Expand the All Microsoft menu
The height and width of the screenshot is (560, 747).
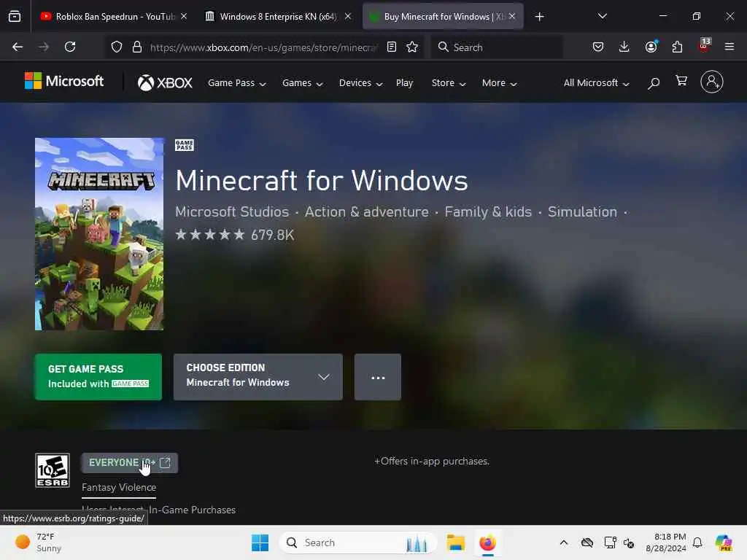[x=597, y=83]
